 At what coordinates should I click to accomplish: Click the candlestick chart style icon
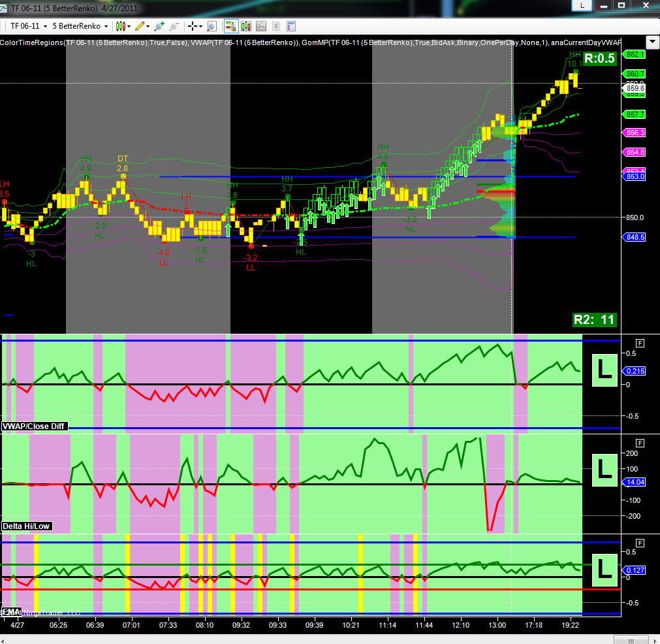coord(120,26)
